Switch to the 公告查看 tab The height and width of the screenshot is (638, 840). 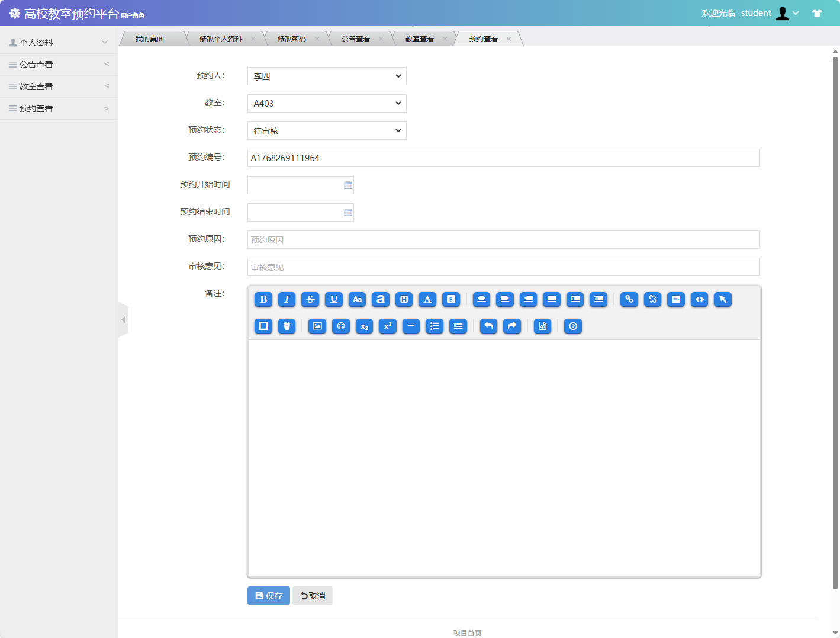coord(356,39)
